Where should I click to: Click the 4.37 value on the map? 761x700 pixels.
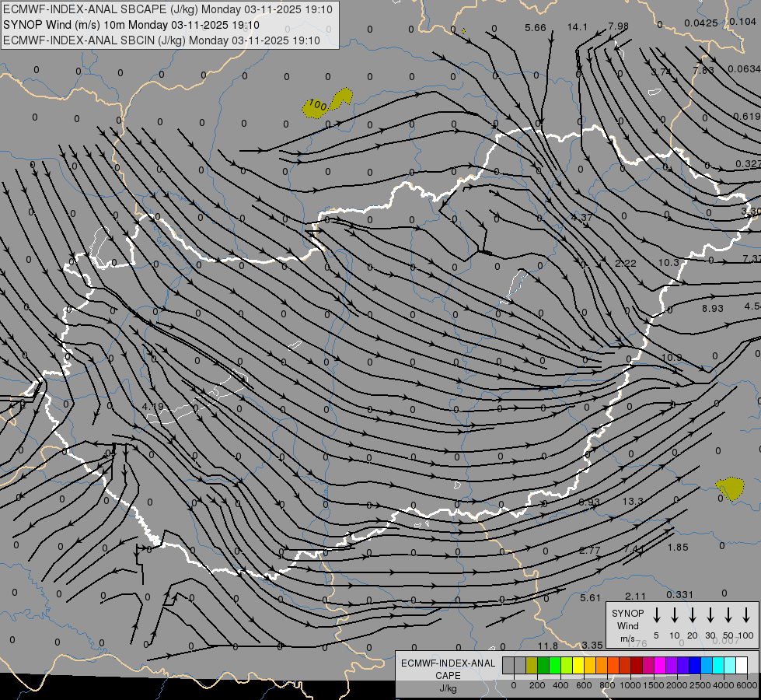(x=581, y=218)
